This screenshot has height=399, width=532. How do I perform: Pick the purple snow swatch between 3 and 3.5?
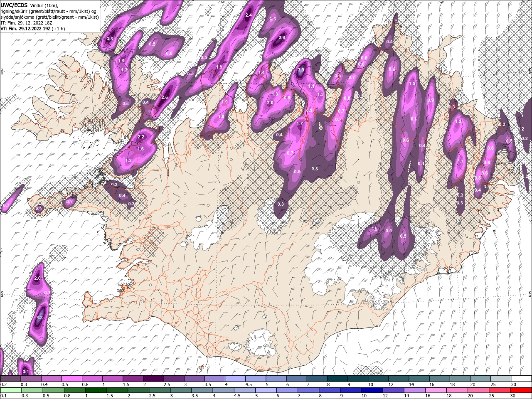(194, 379)
